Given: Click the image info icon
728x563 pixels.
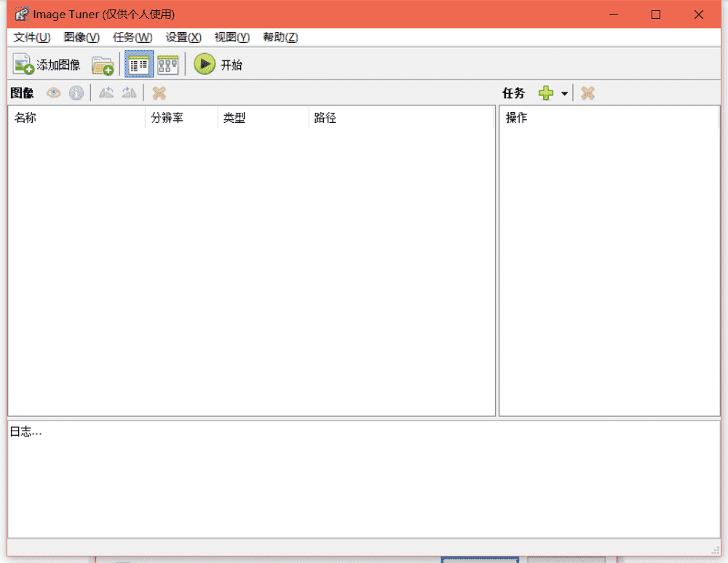Looking at the screenshot, I should [x=76, y=93].
